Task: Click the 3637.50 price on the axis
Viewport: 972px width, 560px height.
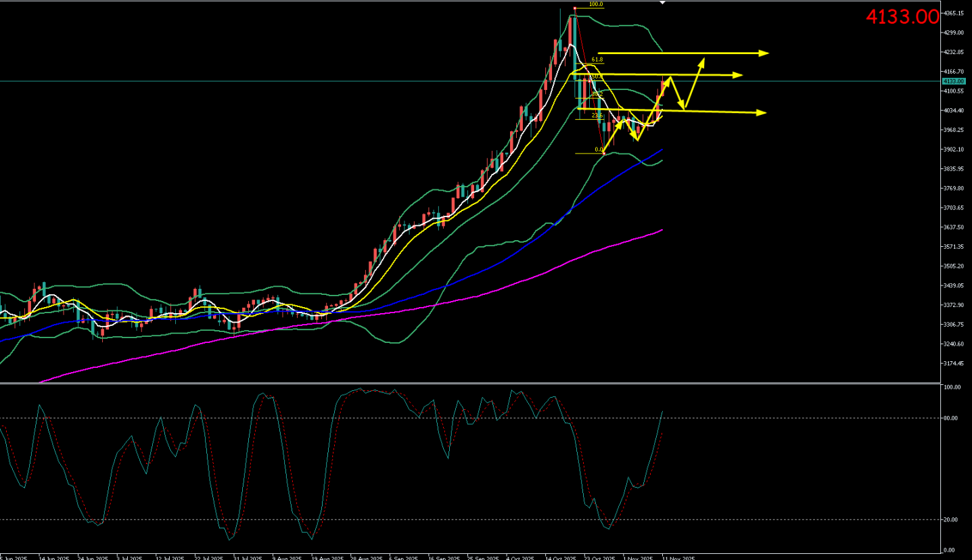Action: tap(953, 227)
